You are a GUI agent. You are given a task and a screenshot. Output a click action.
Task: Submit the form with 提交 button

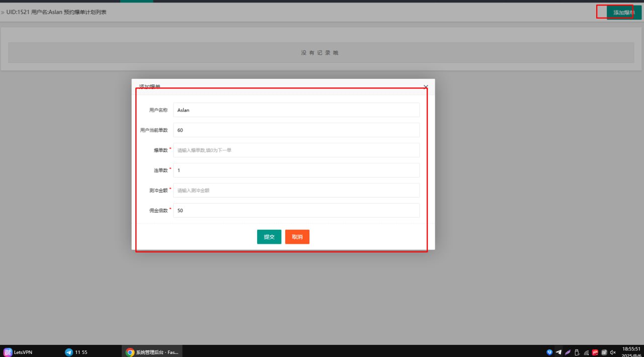point(269,237)
